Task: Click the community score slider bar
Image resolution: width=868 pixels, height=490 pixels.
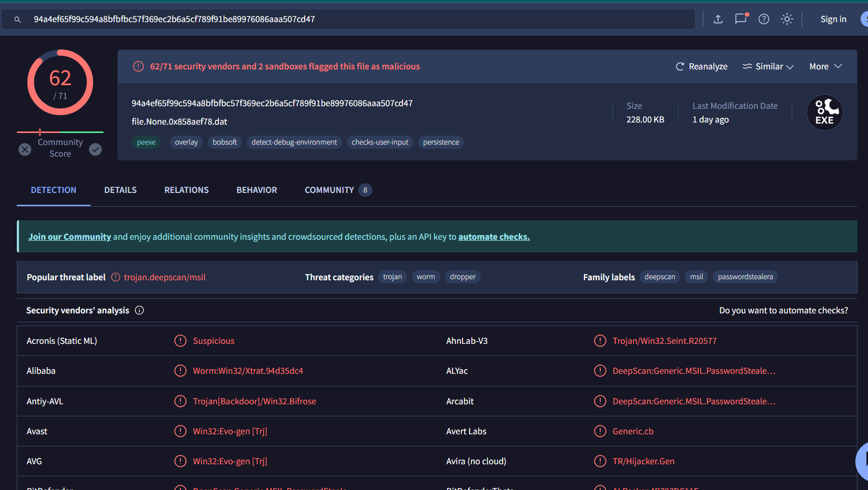Action: 60,132
